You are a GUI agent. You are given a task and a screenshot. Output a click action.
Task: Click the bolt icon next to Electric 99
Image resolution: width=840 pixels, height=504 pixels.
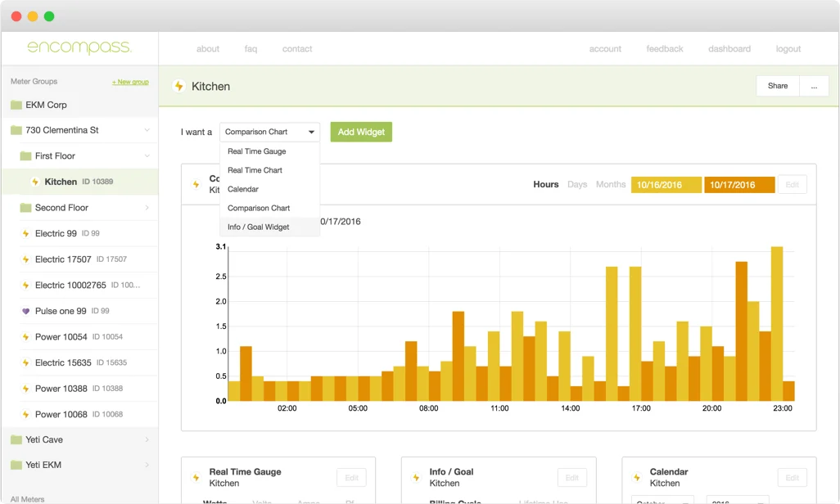pyautogui.click(x=25, y=233)
